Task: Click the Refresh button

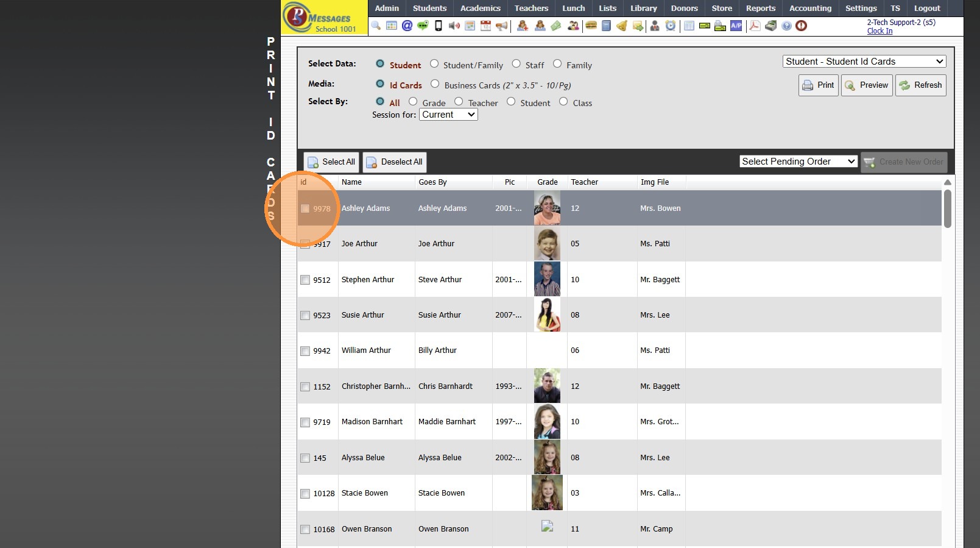Action: tap(920, 85)
